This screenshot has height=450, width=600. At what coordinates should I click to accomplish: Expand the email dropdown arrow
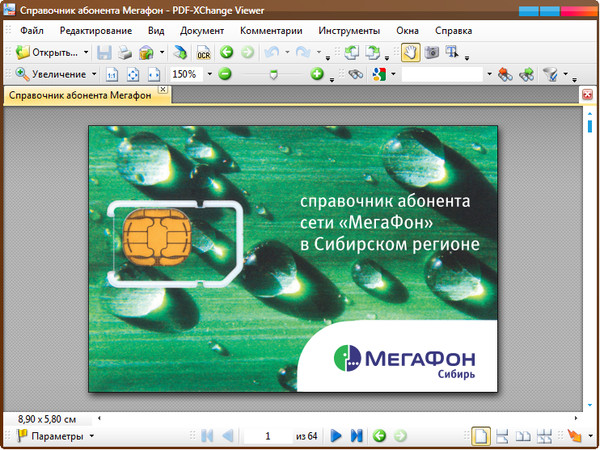pos(162,52)
